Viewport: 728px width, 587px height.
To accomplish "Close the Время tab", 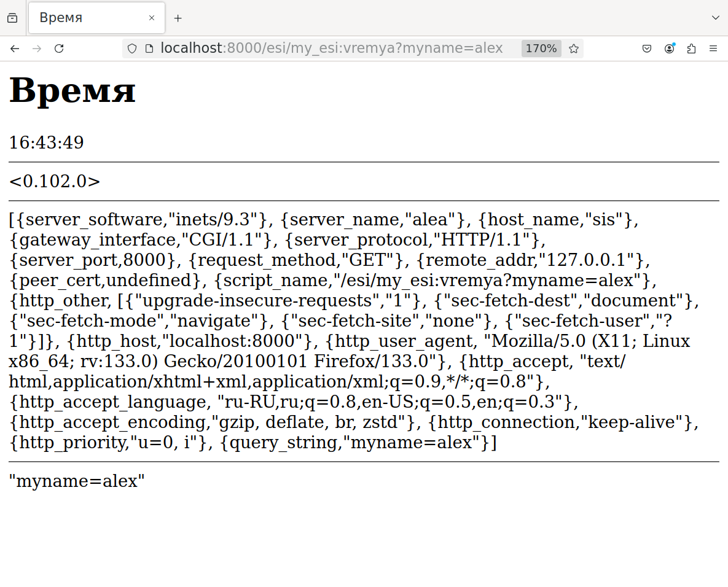I will click(151, 18).
